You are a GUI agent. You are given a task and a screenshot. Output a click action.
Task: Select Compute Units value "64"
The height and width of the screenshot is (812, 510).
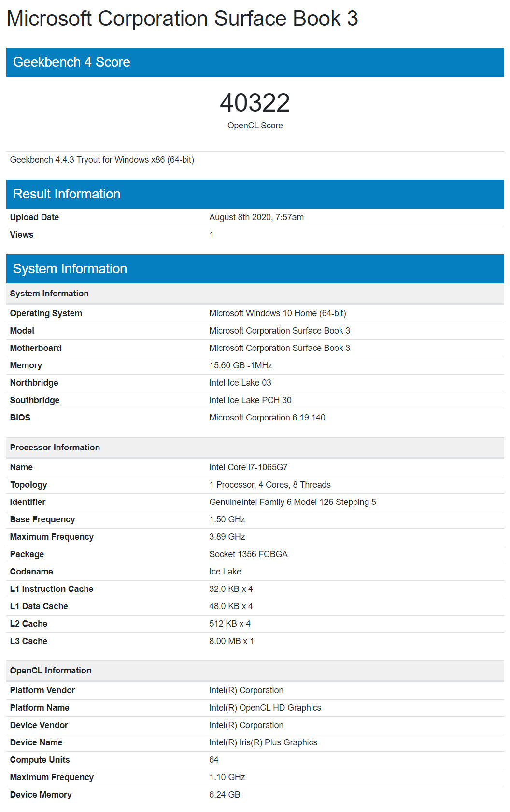[x=214, y=760]
